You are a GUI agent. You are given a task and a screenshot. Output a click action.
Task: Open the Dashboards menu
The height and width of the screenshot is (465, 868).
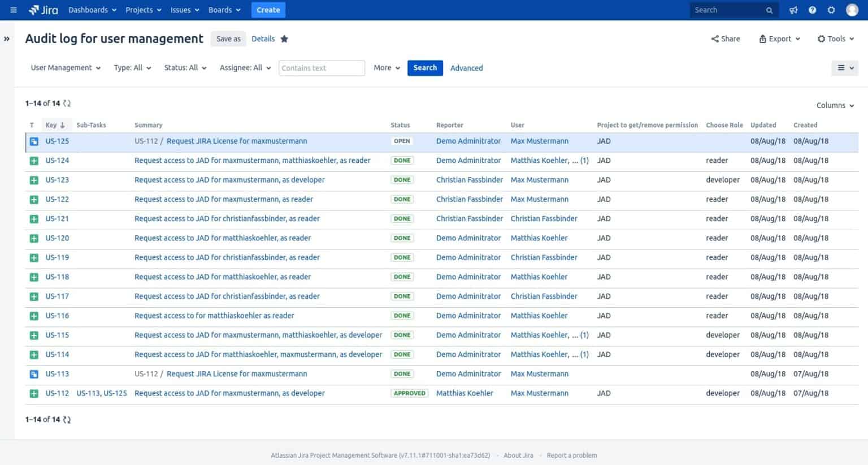[x=92, y=10]
